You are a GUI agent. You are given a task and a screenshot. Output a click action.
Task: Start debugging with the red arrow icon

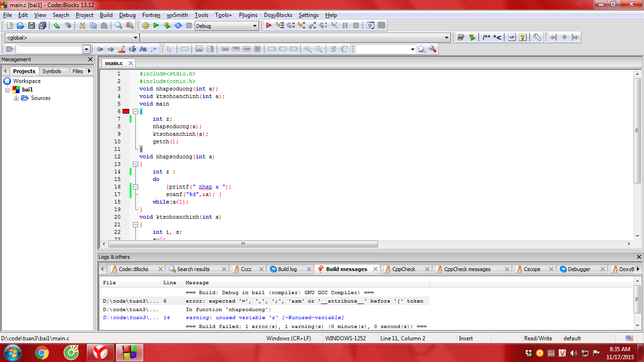pyautogui.click(x=269, y=26)
